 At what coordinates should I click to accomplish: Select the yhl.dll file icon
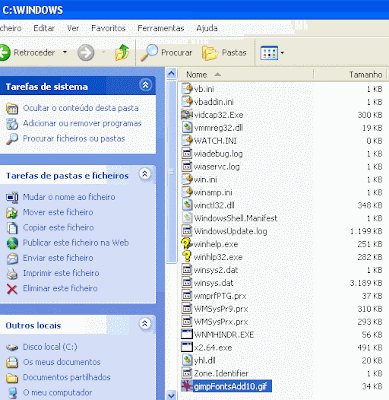(187, 360)
